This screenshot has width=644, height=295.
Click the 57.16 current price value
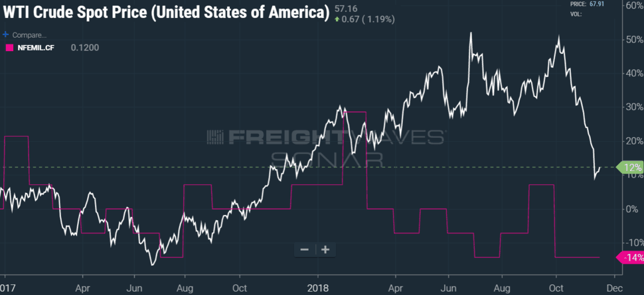click(346, 8)
